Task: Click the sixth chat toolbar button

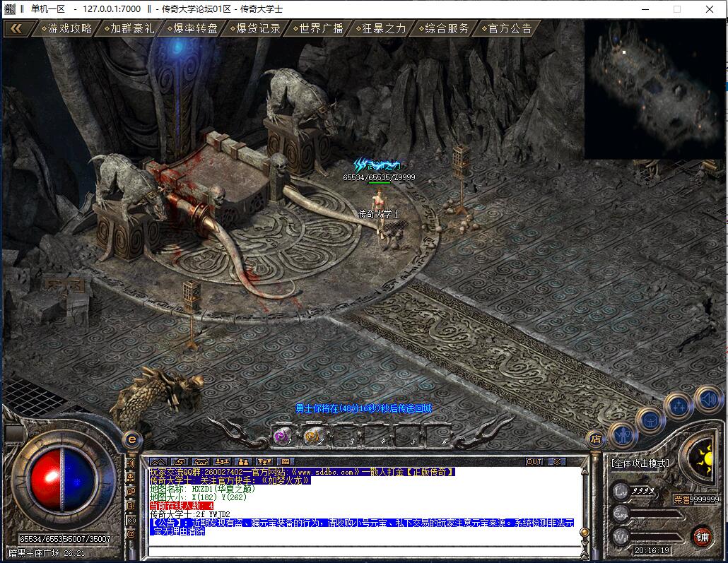Action: click(x=264, y=462)
